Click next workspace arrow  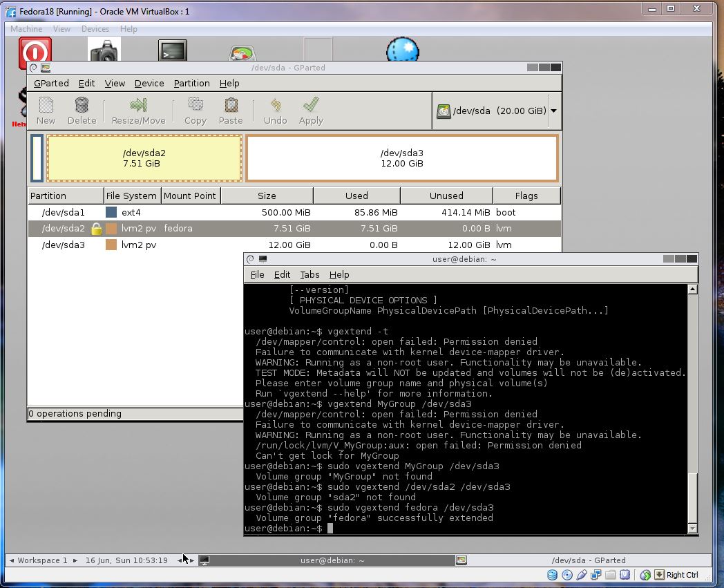click(75, 560)
